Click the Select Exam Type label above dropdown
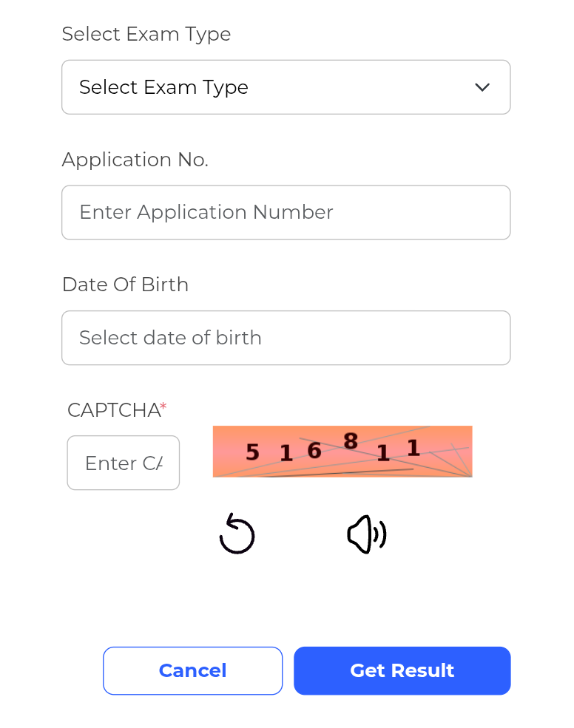574x728 pixels. (146, 34)
